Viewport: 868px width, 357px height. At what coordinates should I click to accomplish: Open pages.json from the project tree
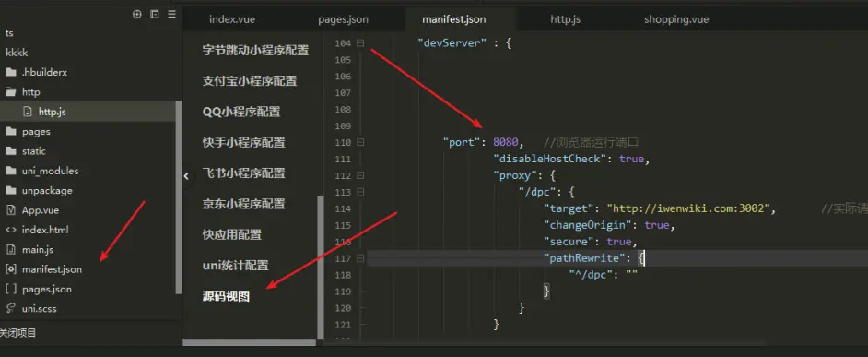click(38, 289)
